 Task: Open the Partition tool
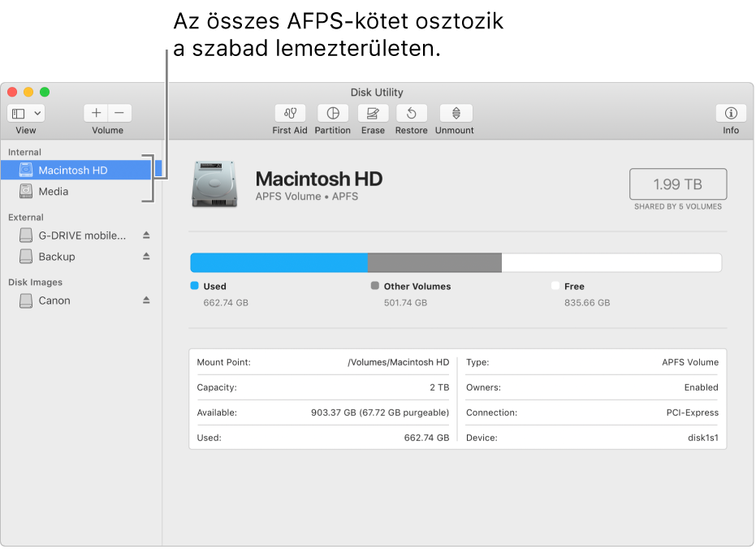point(333,113)
